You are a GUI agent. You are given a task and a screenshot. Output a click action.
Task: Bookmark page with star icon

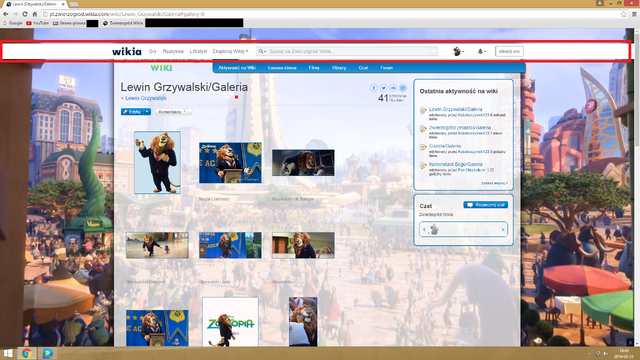pos(624,14)
